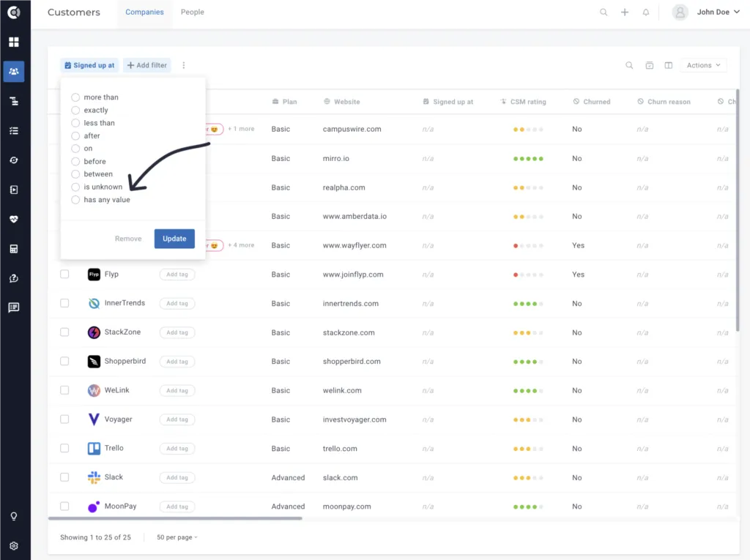Viewport: 750px width, 560px height.
Task: Tick the checkbox for the Flyp row
Action: coord(64,275)
